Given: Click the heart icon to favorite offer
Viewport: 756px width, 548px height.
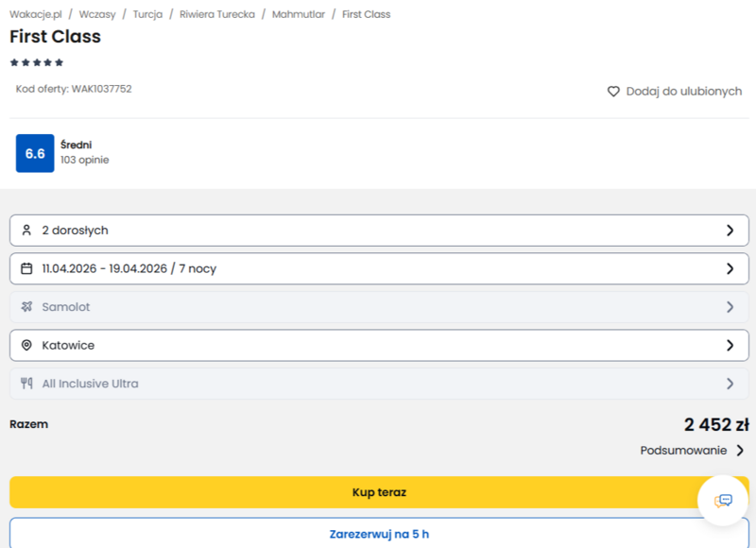Looking at the screenshot, I should pyautogui.click(x=613, y=92).
